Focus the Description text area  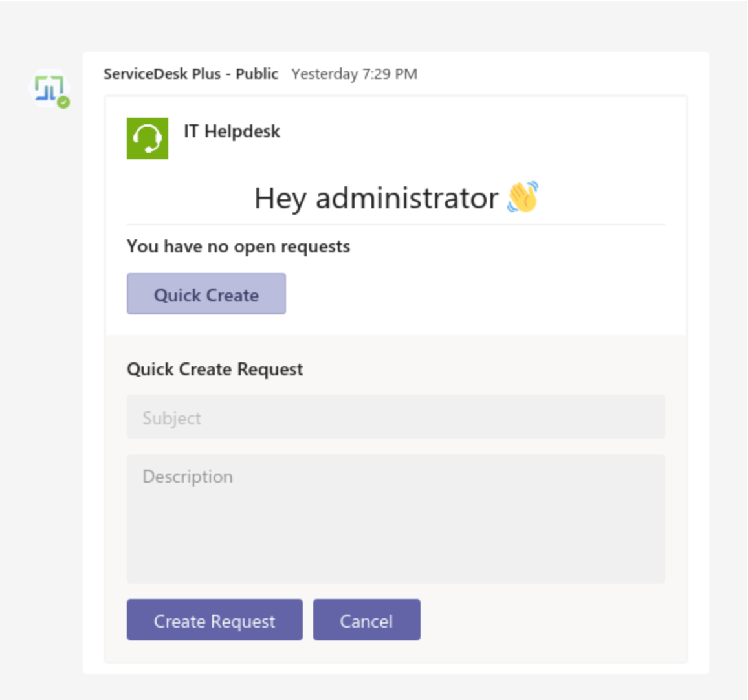pyautogui.click(x=395, y=518)
